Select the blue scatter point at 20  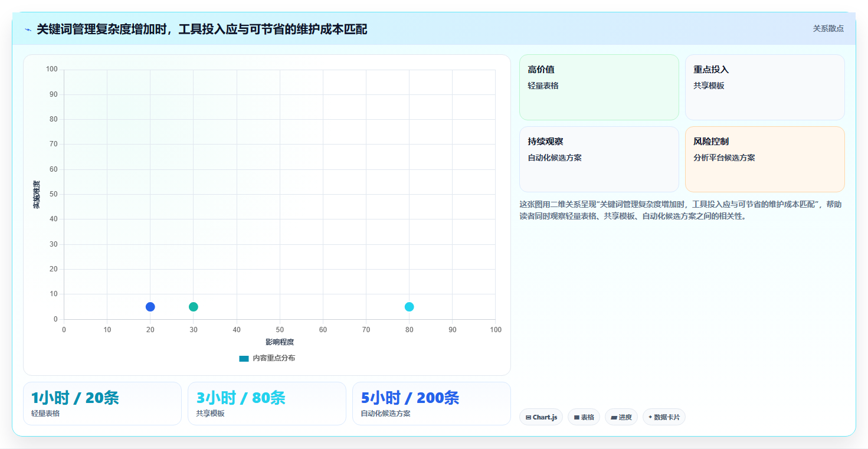pyautogui.click(x=150, y=307)
